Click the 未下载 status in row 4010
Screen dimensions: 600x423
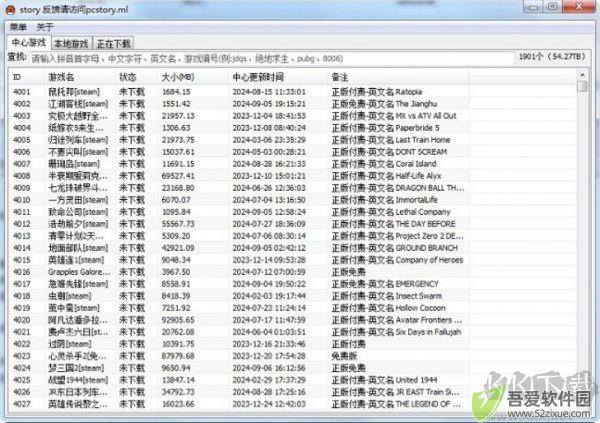click(132, 200)
